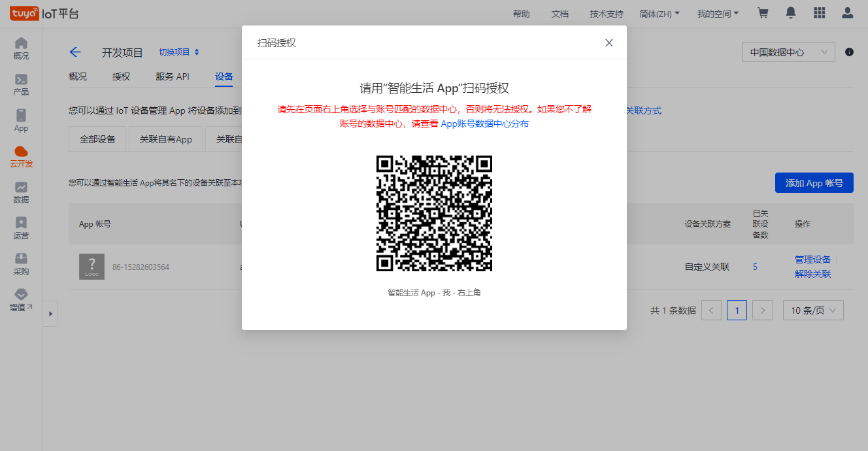Screen dimensions: 868x451
Task: Open the 概况 overview sidebar icon
Action: click(21, 48)
